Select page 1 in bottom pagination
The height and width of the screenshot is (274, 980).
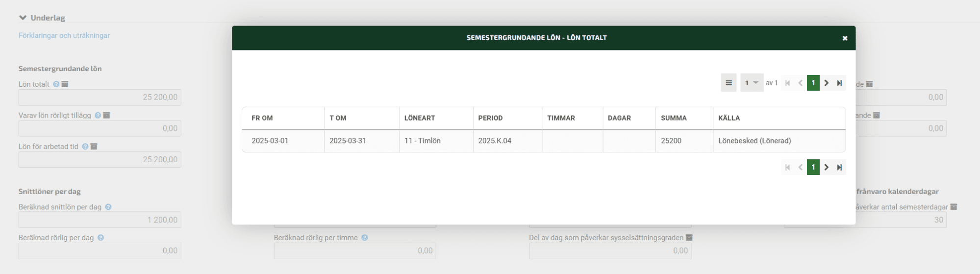tap(813, 167)
